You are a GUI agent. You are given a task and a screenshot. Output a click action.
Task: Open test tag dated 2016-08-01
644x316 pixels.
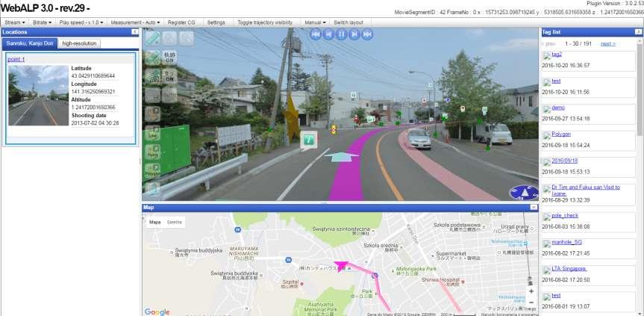(x=556, y=295)
